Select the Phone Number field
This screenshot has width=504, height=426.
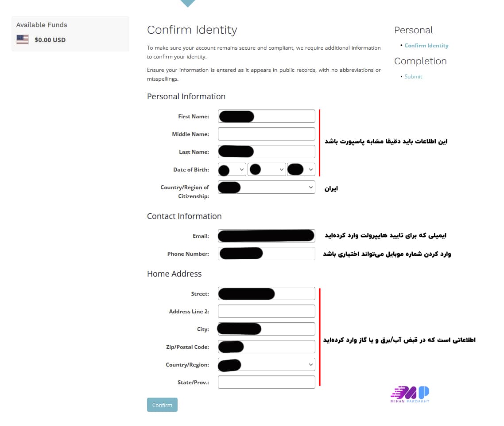point(288,254)
